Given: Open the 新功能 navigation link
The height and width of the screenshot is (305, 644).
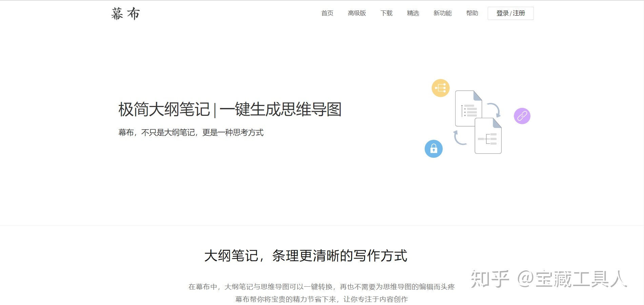Looking at the screenshot, I should 442,13.
